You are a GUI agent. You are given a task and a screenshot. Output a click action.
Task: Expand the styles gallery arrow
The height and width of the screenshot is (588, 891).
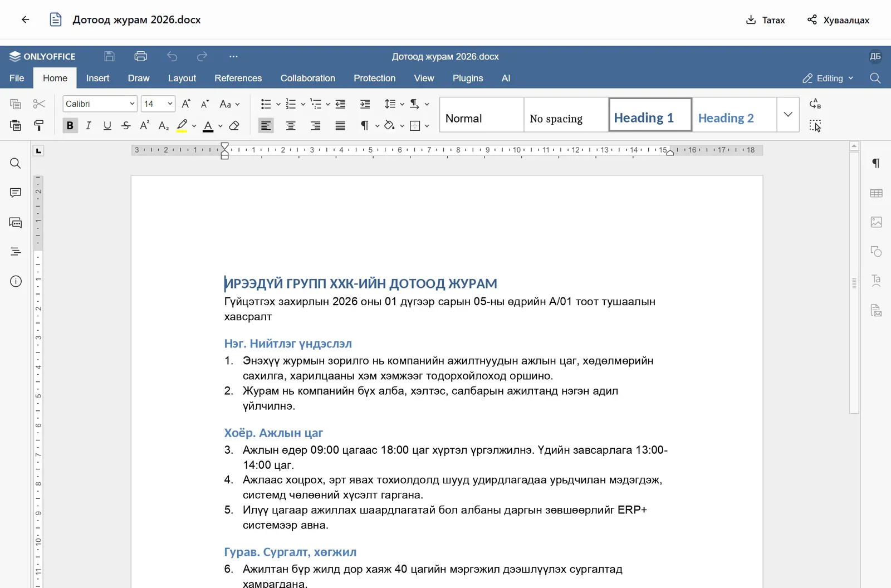coord(788,115)
